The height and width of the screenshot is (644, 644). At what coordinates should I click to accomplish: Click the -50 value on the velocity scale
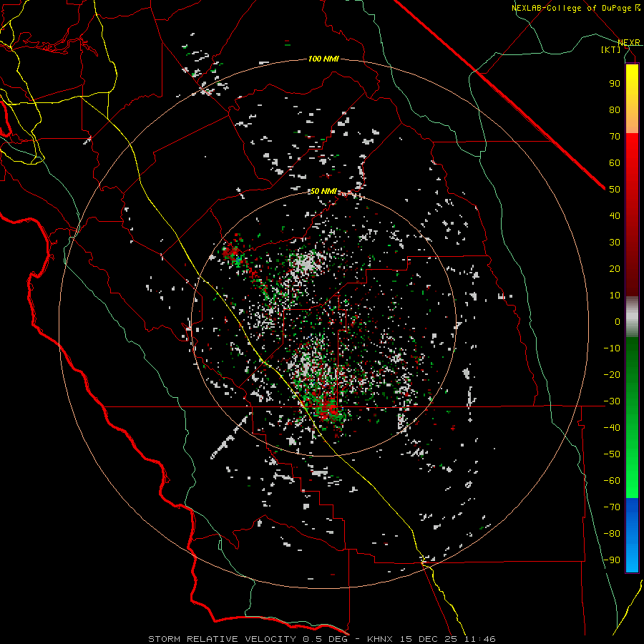click(612, 454)
